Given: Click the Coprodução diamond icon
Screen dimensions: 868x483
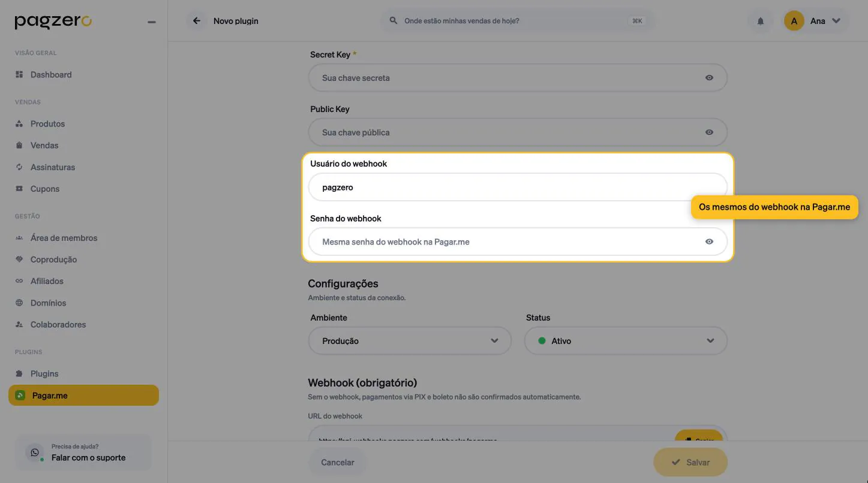Looking at the screenshot, I should pos(19,259).
